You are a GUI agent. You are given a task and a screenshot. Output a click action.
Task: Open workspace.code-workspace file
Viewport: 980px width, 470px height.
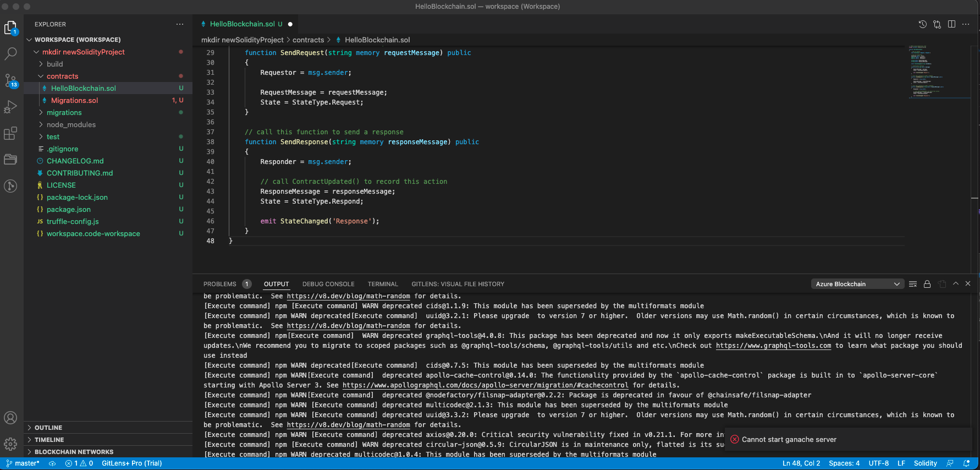tap(108, 233)
